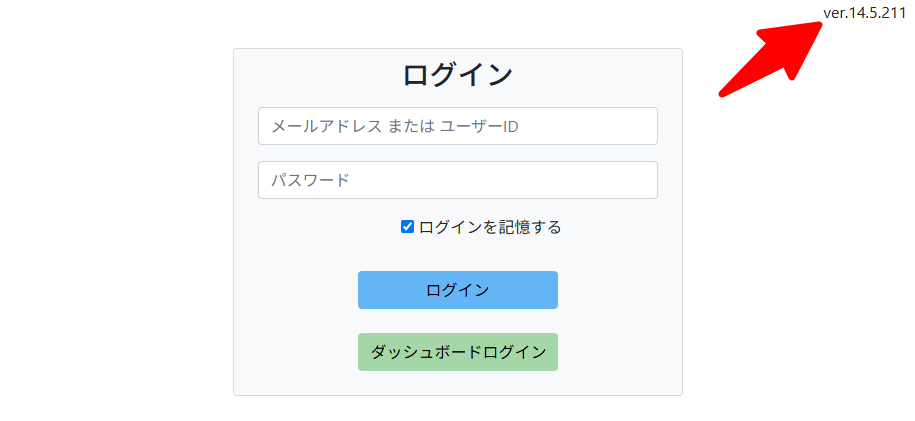Submit the form with the ログイン button
This screenshot has width=915, height=421.
(457, 290)
